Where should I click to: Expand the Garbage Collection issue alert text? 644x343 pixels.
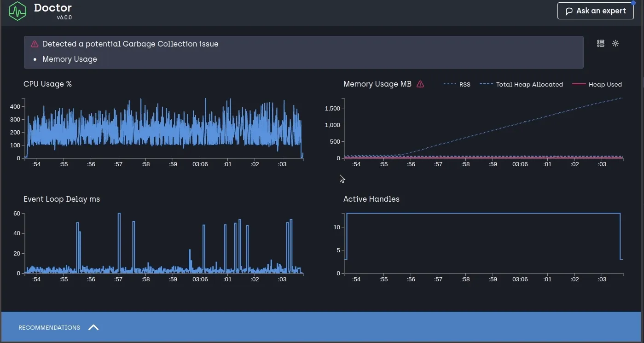coord(130,44)
